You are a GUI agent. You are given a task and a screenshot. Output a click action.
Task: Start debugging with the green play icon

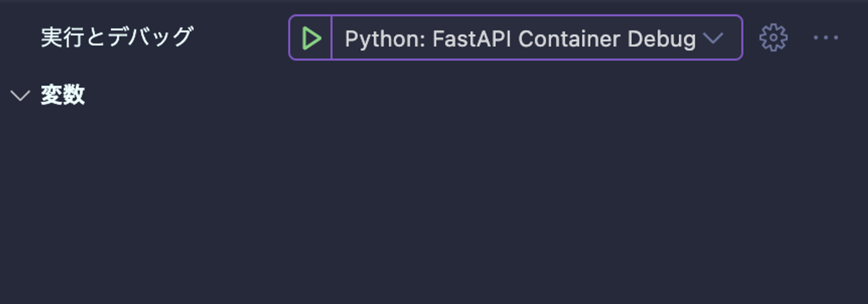pyautogui.click(x=311, y=38)
